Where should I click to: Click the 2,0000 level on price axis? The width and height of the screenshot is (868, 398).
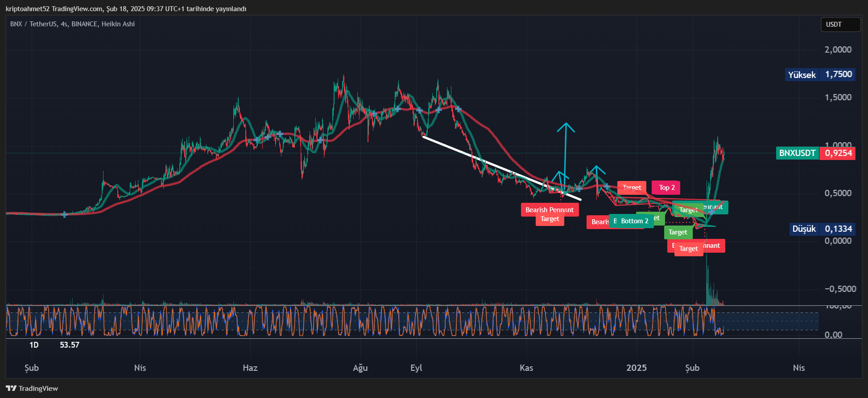click(x=838, y=49)
